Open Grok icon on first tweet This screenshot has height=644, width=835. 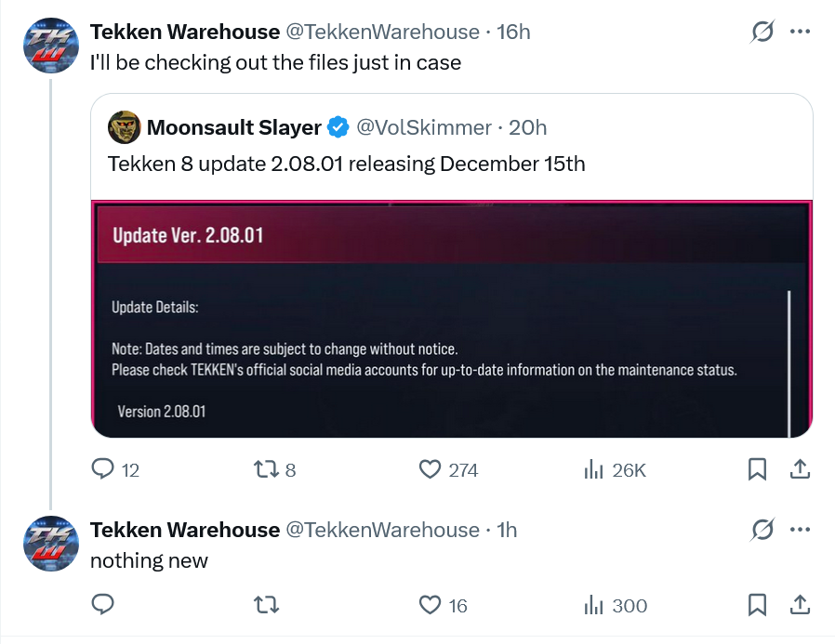(x=762, y=33)
